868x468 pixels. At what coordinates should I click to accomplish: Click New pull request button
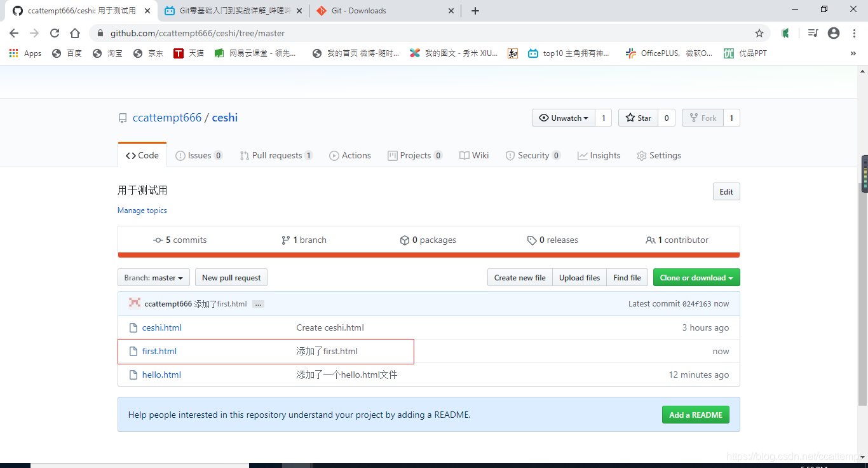[231, 278]
